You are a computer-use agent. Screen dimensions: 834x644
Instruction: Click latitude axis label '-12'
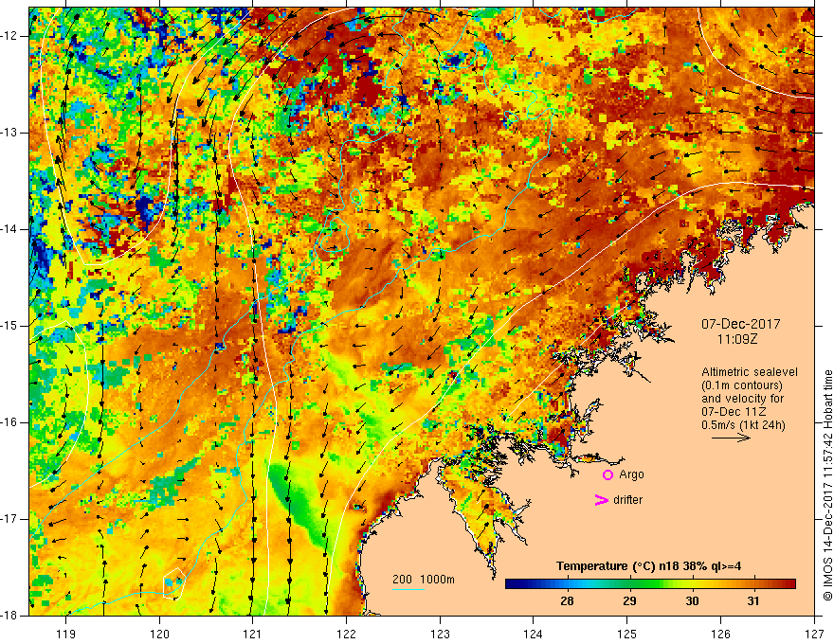[9, 36]
